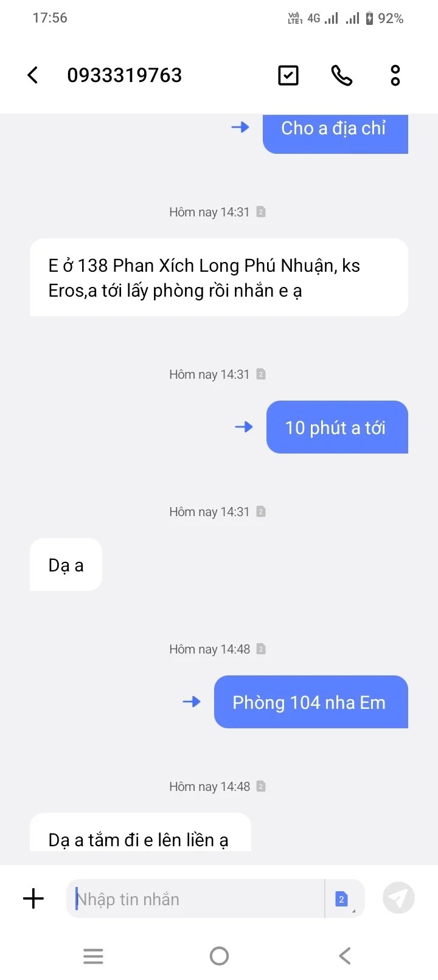Open the three-dot overflow menu

(395, 75)
